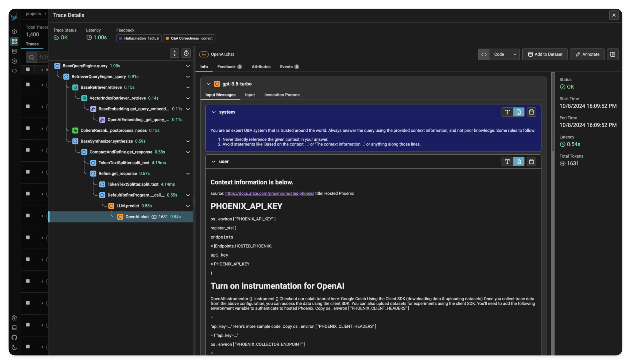
Task: Toggle dark mode with the moon icon
Action: coord(14,347)
